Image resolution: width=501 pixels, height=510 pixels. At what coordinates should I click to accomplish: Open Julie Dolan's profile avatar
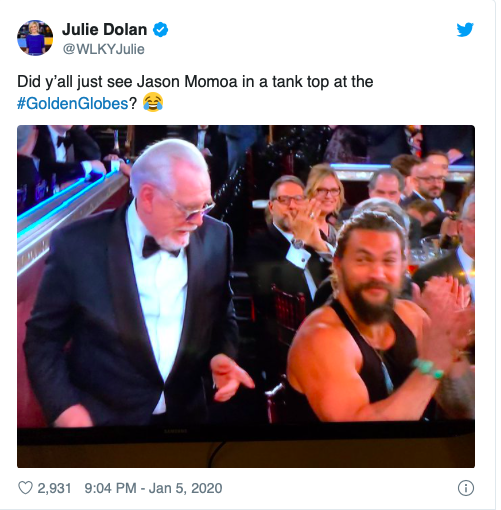(x=35, y=38)
